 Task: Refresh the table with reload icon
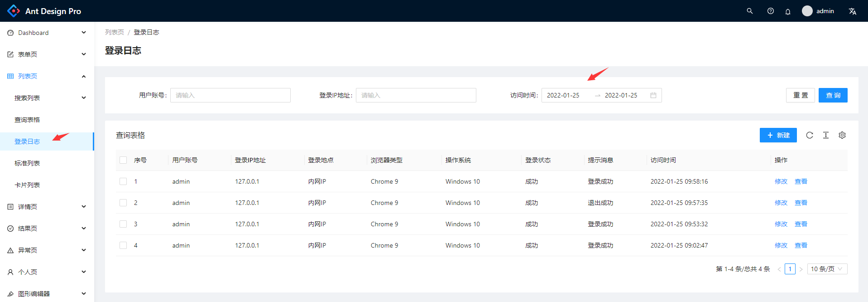click(x=810, y=135)
